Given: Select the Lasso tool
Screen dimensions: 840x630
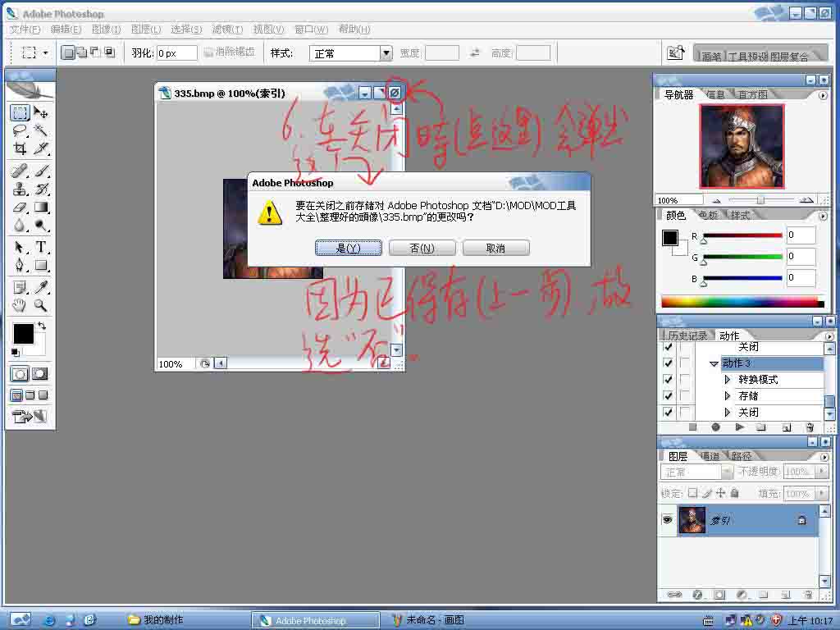Looking at the screenshot, I should pyautogui.click(x=20, y=131).
